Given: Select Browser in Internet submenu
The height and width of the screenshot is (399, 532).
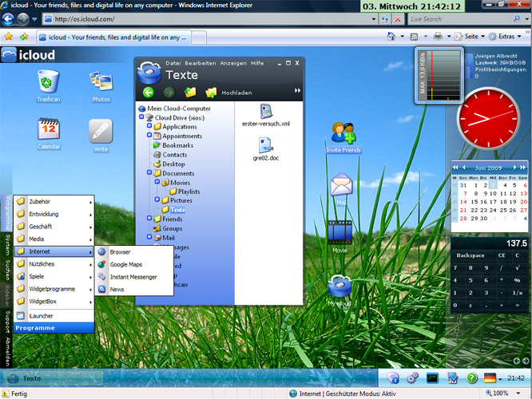Looking at the screenshot, I should (x=134, y=252).
